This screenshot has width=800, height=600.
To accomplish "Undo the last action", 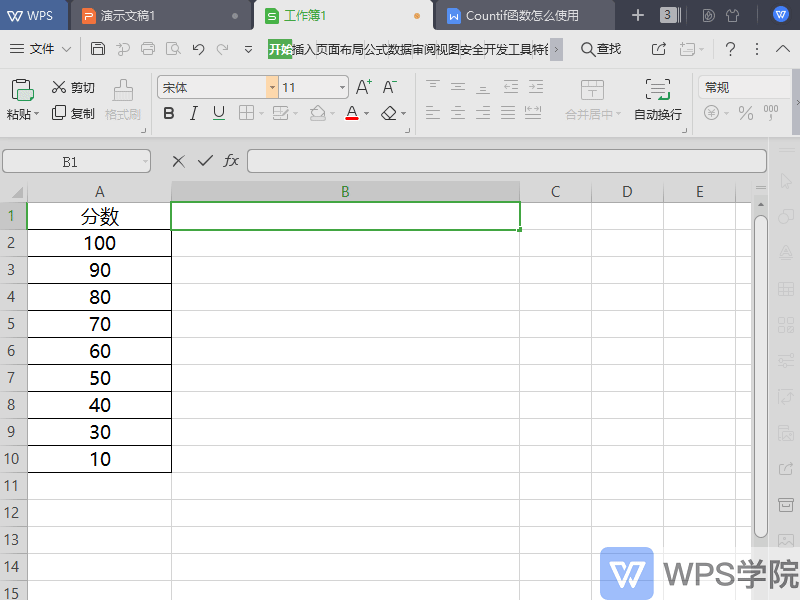I will [x=198, y=49].
